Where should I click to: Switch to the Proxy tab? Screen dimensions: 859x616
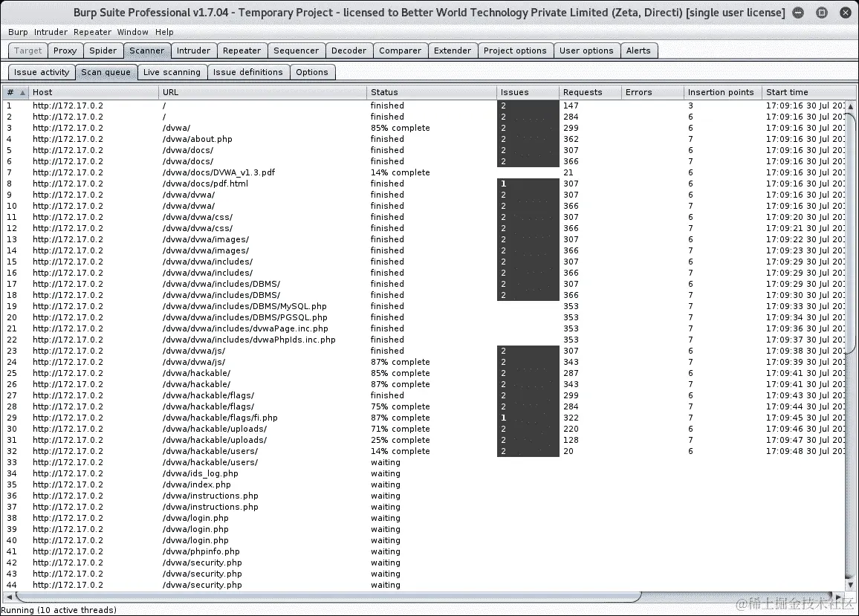click(65, 51)
